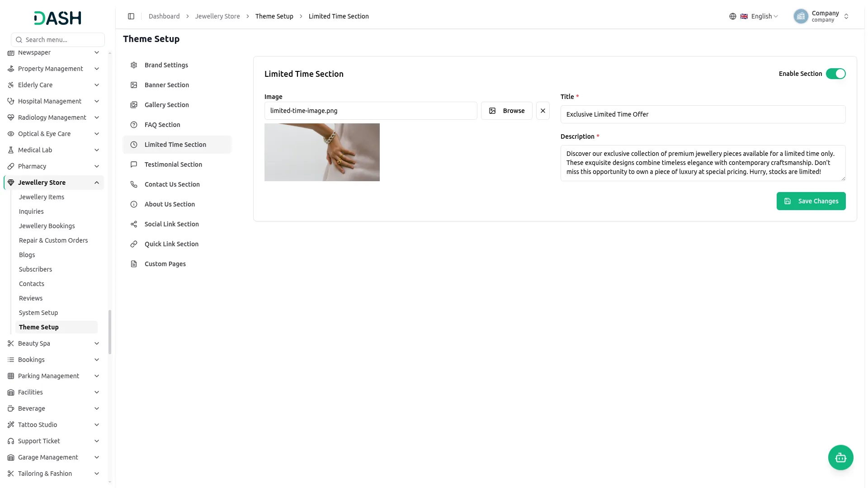Image resolution: width=868 pixels, height=488 pixels.
Task: Open the chatbot assistant button
Action: (840, 458)
